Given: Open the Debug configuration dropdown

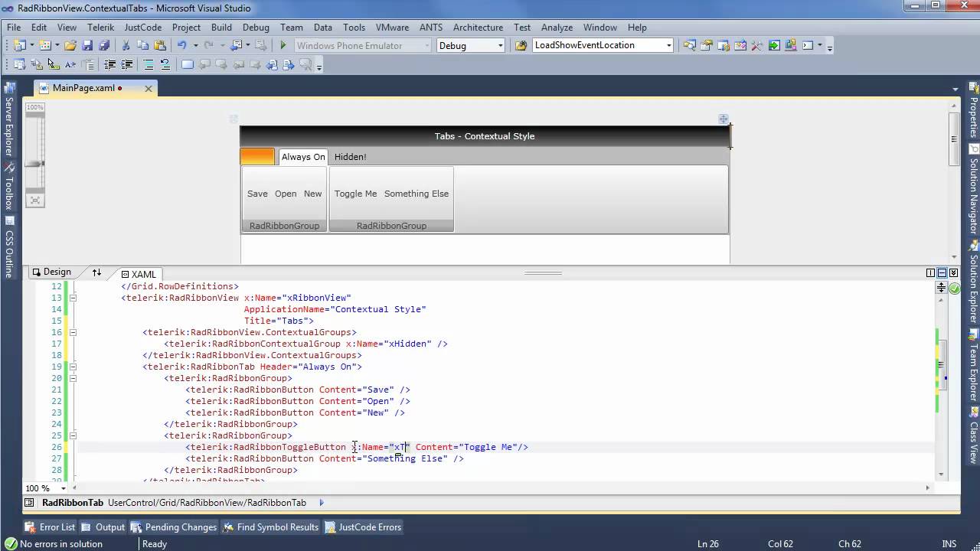Looking at the screenshot, I should pos(501,45).
